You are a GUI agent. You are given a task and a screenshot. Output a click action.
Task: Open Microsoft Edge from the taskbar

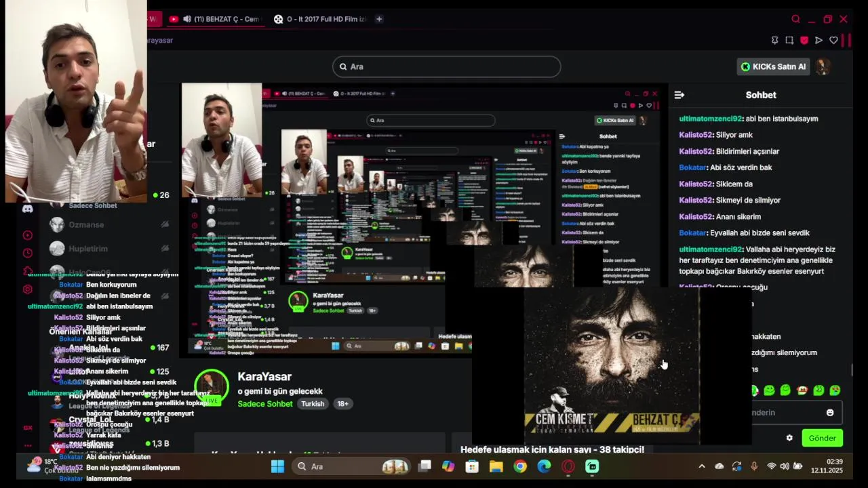click(x=544, y=466)
